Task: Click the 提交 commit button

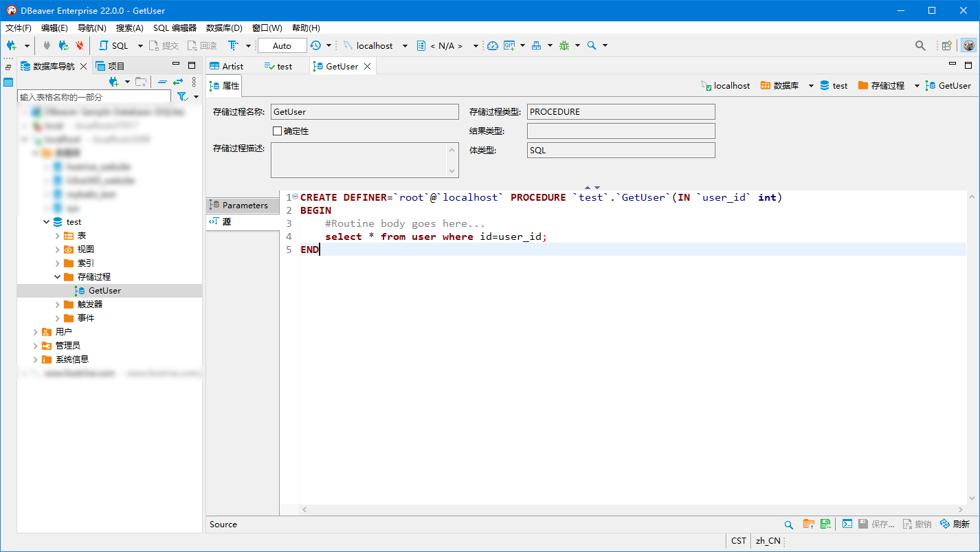Action: coord(164,45)
